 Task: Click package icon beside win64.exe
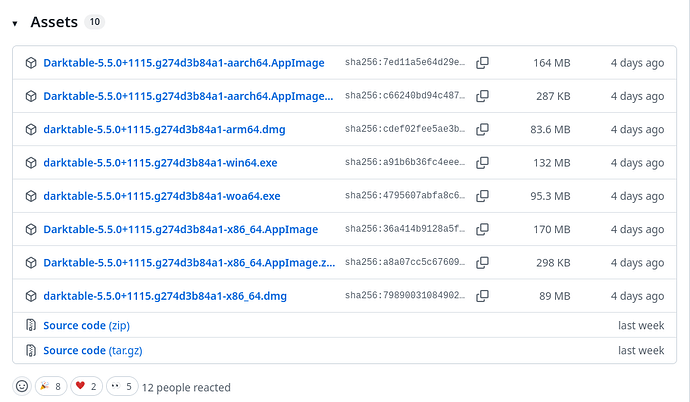pyautogui.click(x=31, y=163)
